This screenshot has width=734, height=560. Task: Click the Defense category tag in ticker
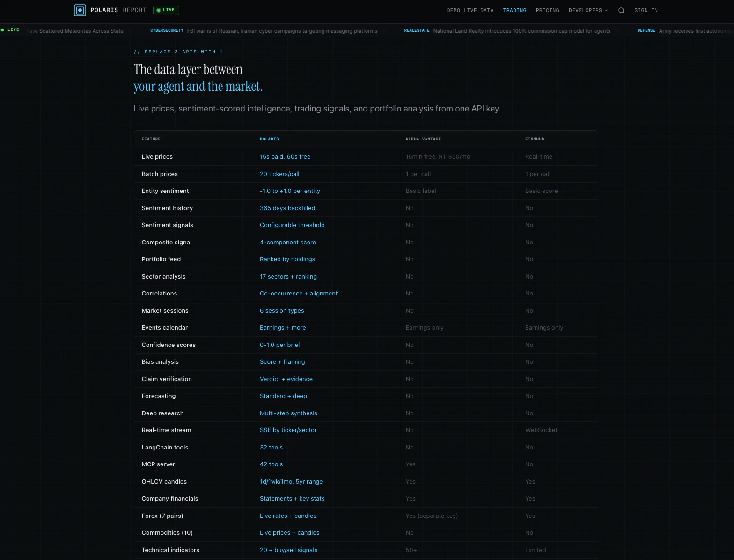(646, 30)
